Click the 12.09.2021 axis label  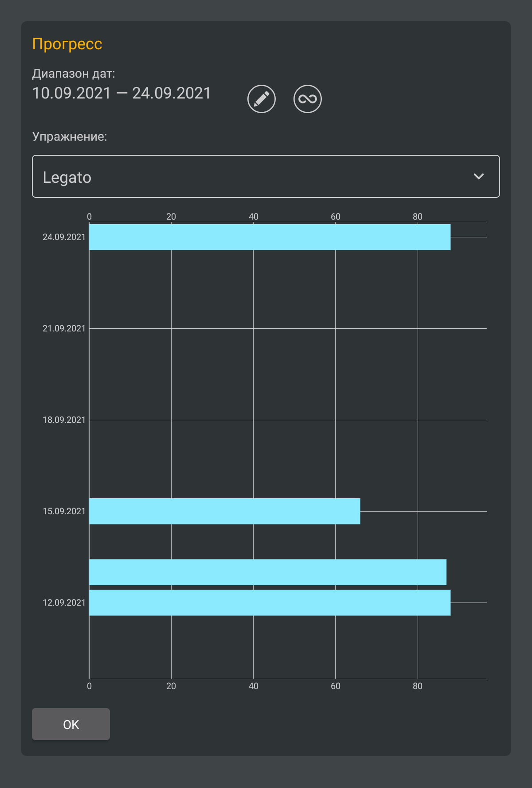point(64,603)
